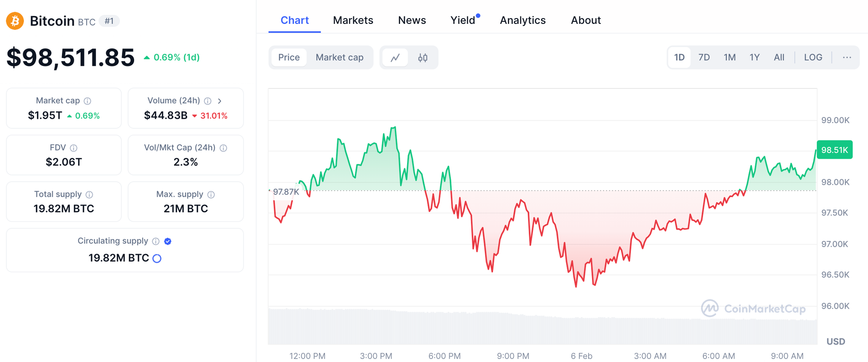Click the green 98.51K current price label
The image size is (868, 362).
point(834,150)
